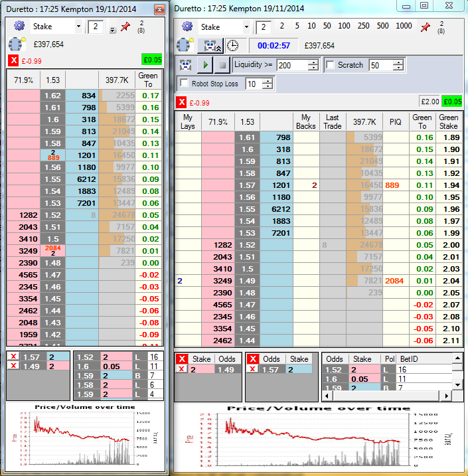Open settings gear in left ladder window
This screenshot has height=476, width=468.
click(19, 26)
